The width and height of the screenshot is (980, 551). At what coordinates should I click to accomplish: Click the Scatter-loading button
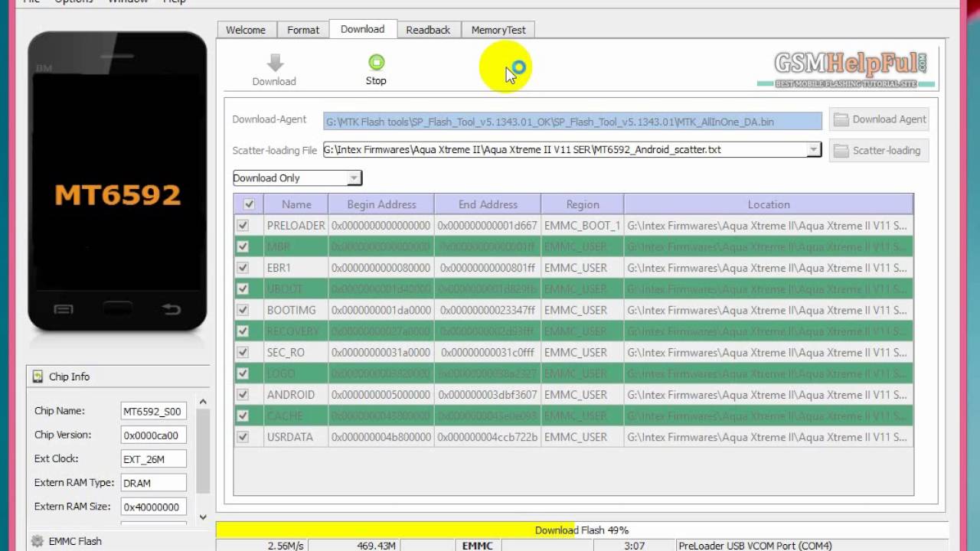coord(879,151)
